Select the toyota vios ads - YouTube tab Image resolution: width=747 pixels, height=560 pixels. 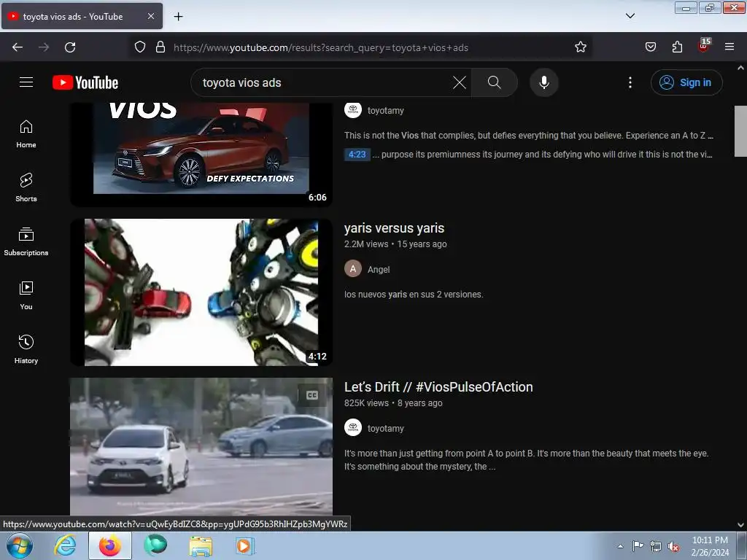tap(82, 16)
